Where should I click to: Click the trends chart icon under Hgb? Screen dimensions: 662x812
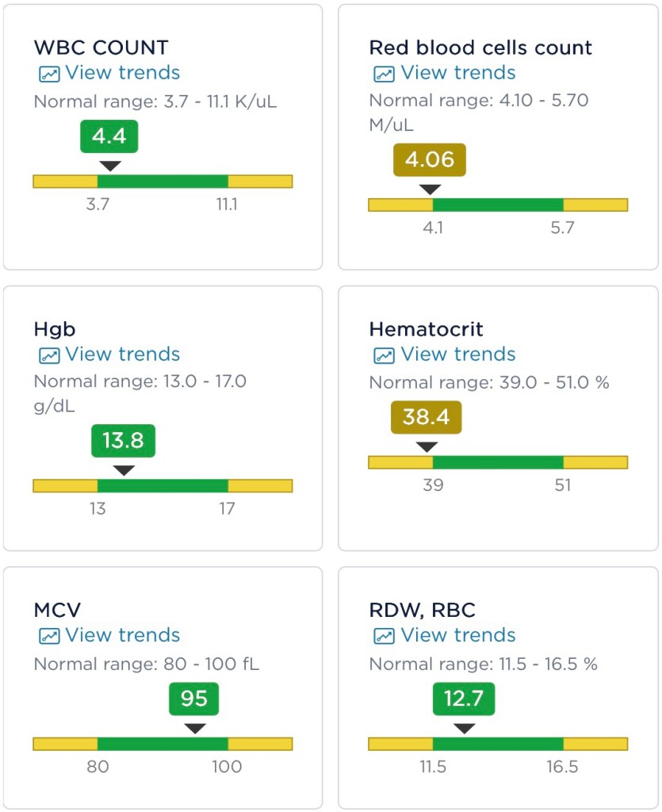pyautogui.click(x=49, y=355)
